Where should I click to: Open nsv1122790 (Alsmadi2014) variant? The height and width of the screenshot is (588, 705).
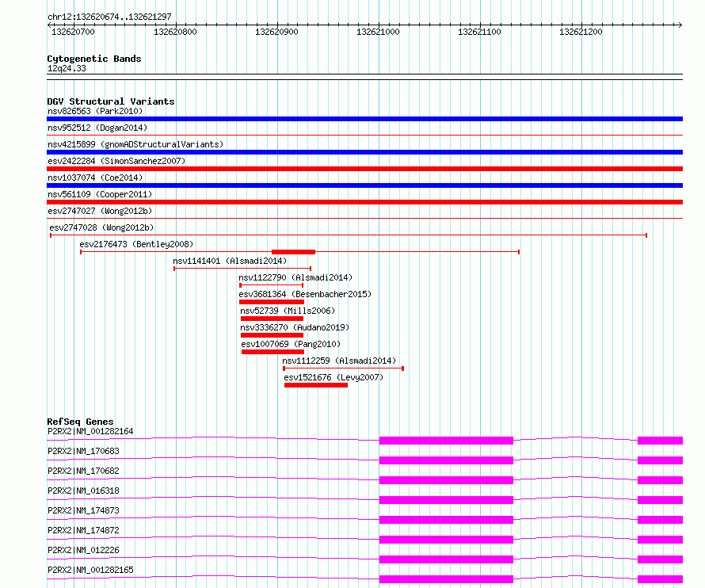click(x=295, y=277)
